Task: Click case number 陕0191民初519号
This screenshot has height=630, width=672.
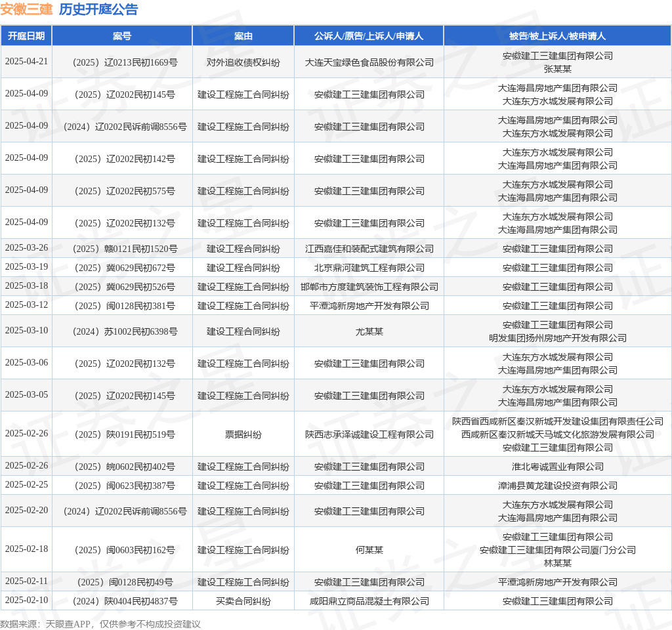Action: pos(125,434)
